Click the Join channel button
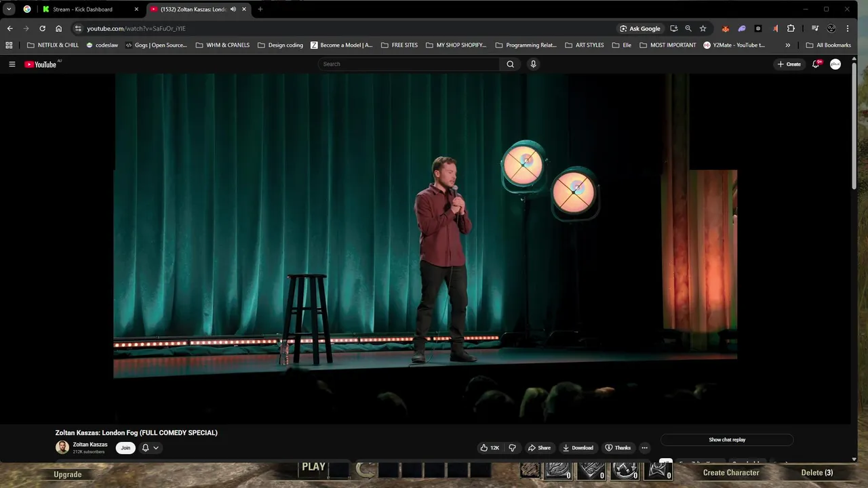 pos(125,447)
